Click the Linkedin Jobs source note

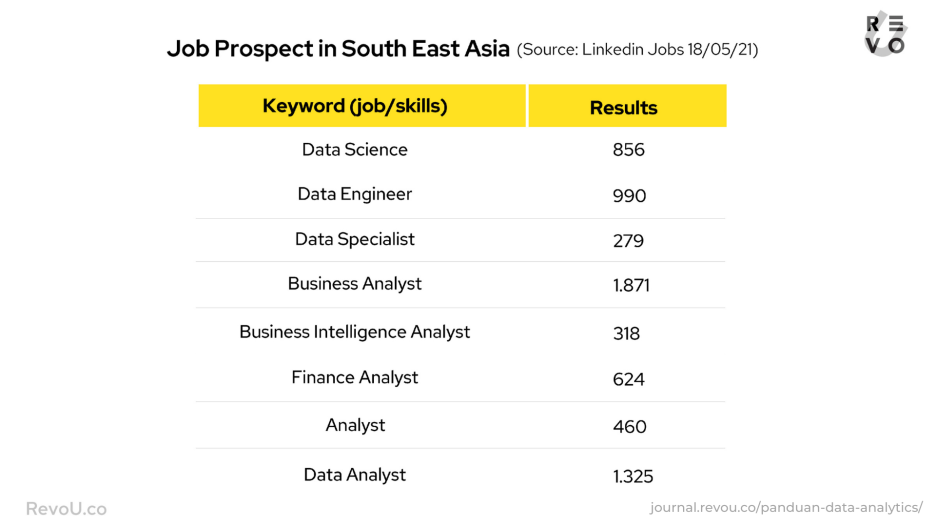[x=637, y=50]
